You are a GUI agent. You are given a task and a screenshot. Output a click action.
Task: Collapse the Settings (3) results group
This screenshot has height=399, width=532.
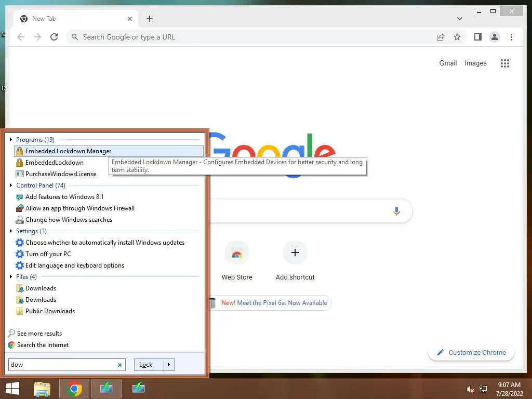(11, 231)
